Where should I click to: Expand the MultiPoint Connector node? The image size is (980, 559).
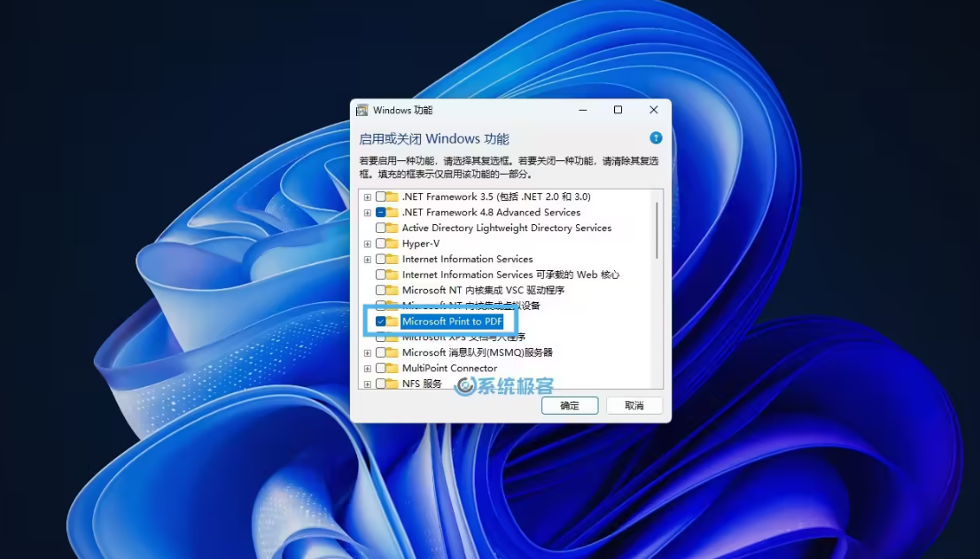368,369
